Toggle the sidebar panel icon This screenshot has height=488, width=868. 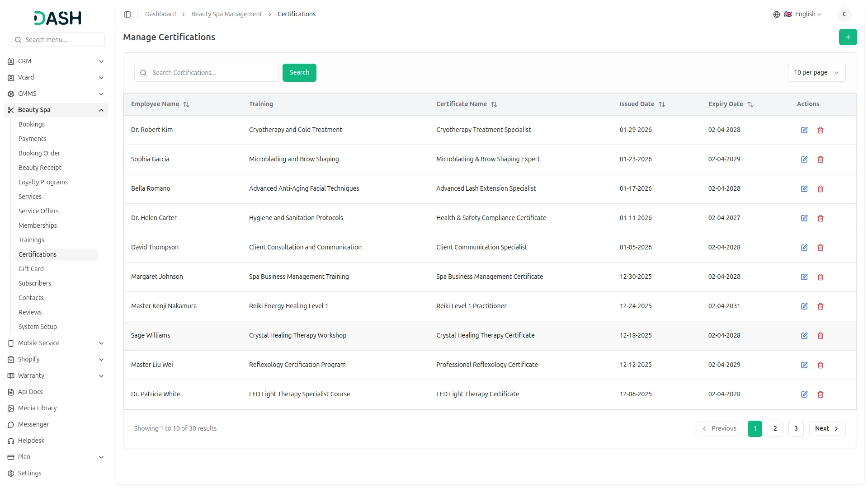click(127, 14)
